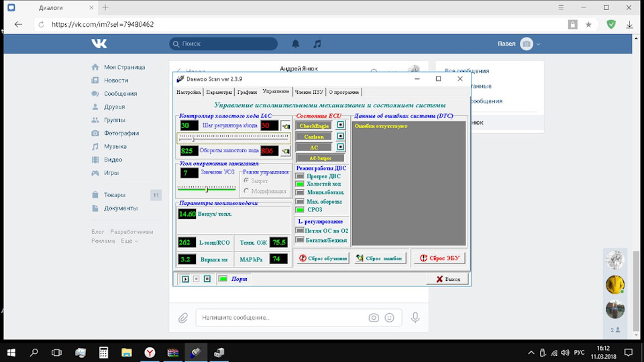
Task: Open the О программе tab
Action: tap(343, 92)
